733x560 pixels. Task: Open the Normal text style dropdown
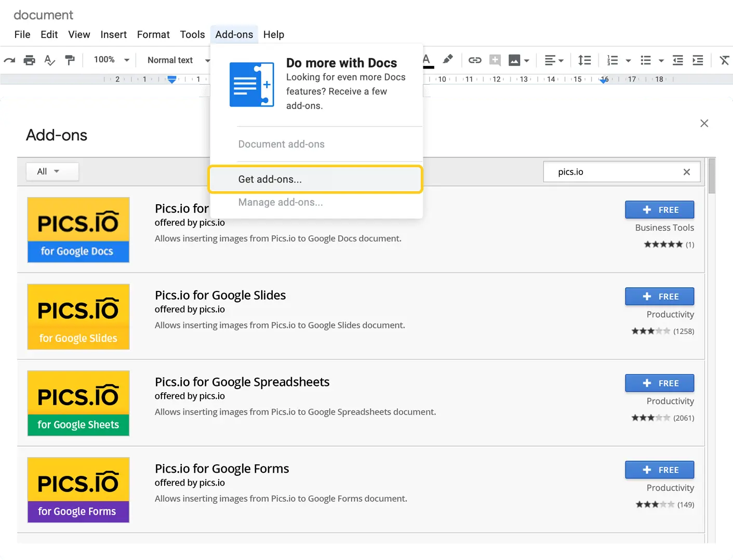178,60
